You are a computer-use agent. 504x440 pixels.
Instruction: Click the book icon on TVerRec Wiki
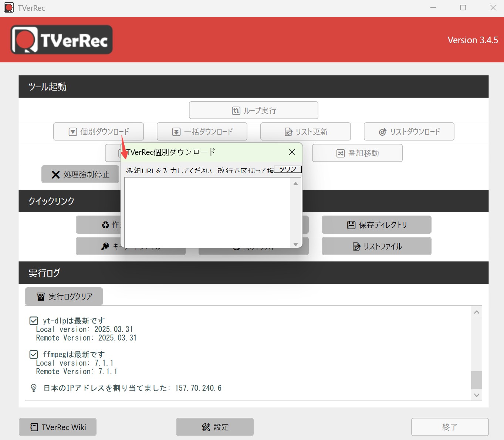pos(34,427)
